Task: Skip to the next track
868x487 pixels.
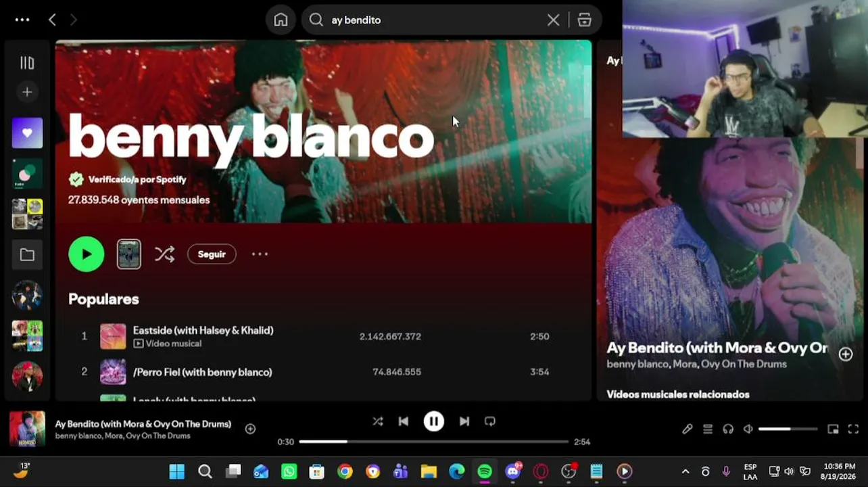Action: [464, 421]
